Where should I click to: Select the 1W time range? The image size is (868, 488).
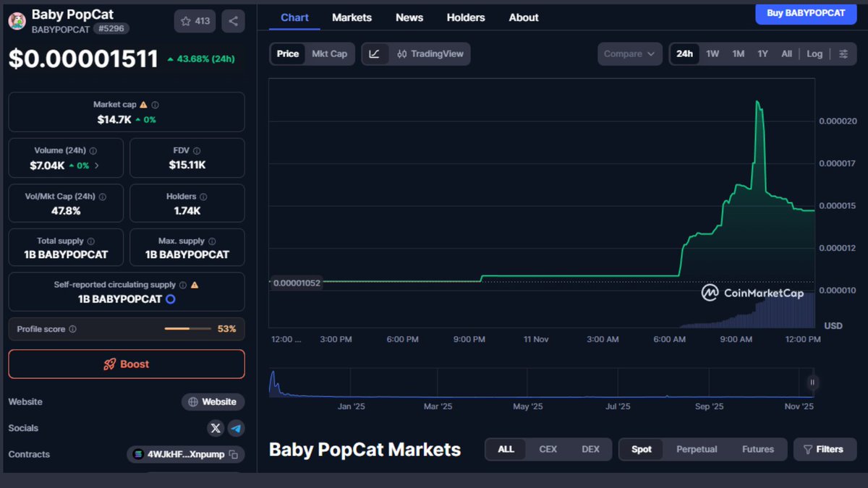click(712, 54)
